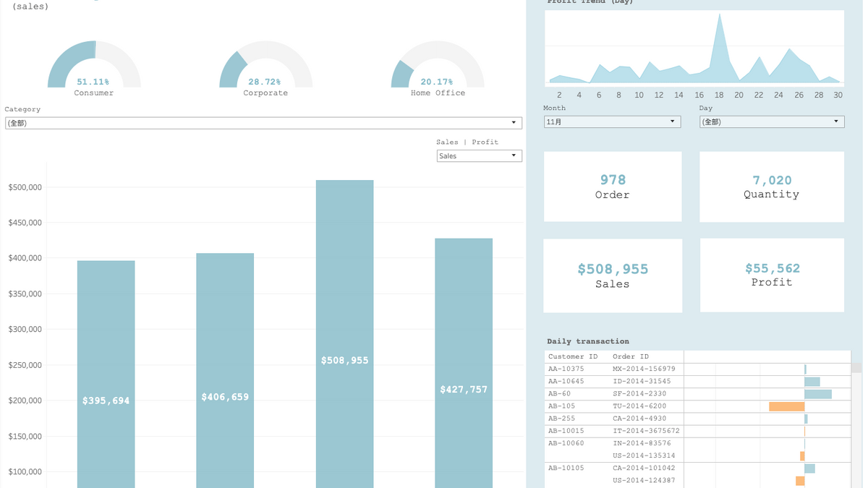Screen dimensions: 868x488
Task: Click order ID SF-2014-2330
Action: point(639,393)
